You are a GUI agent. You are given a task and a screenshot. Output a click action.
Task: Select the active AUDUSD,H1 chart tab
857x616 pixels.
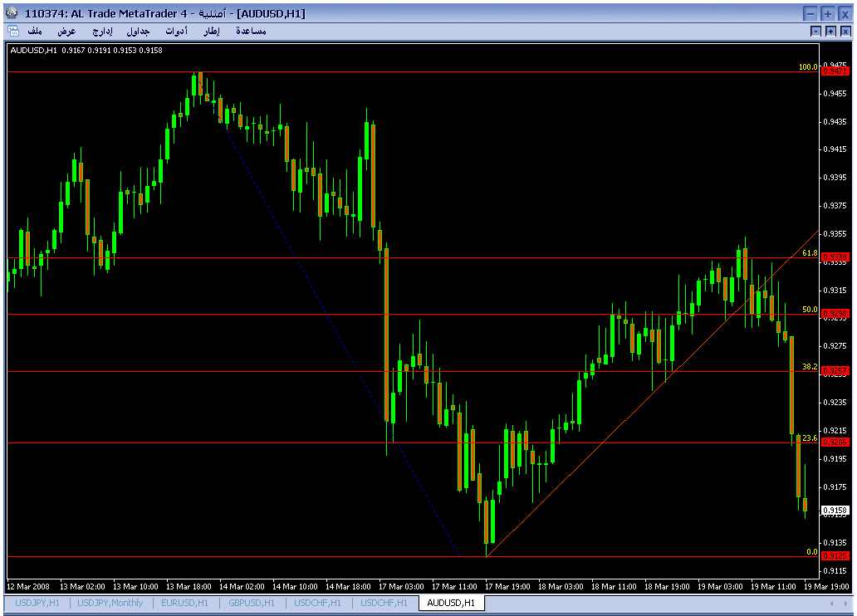(451, 603)
